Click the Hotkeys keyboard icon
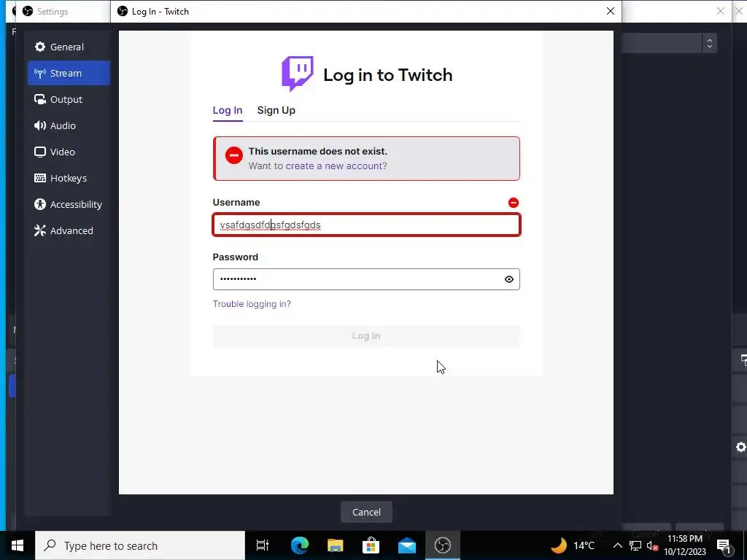Viewport: 747px width, 560px height. pyautogui.click(x=40, y=178)
